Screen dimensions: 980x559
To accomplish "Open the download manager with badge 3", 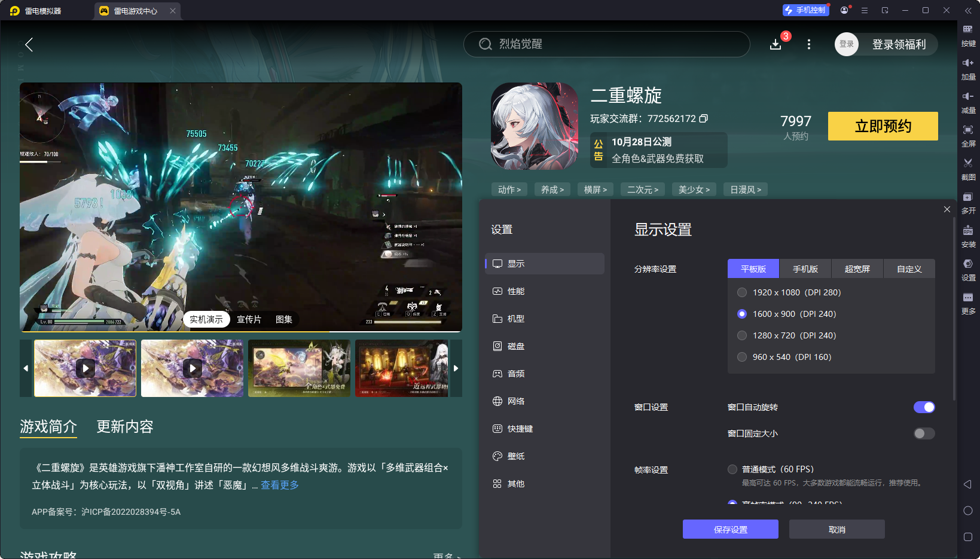I will click(x=776, y=44).
